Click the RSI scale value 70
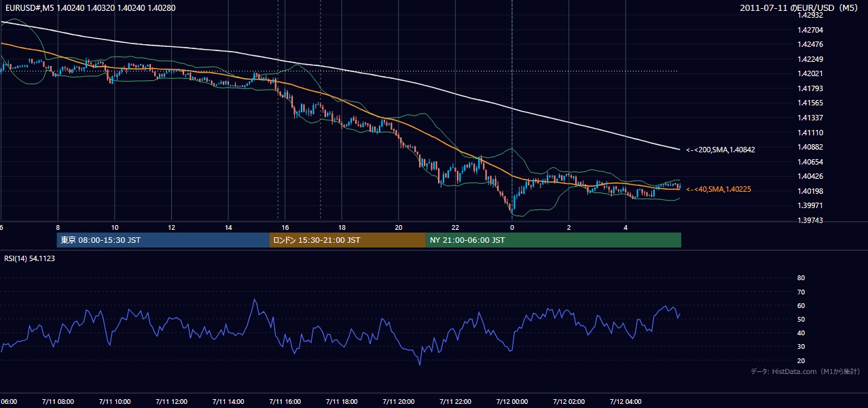The height and width of the screenshot is (408, 868). [801, 292]
